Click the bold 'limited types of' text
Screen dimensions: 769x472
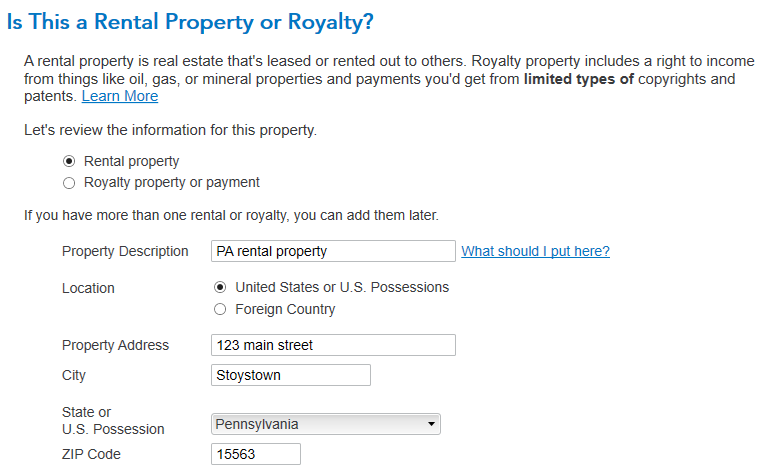pos(579,79)
